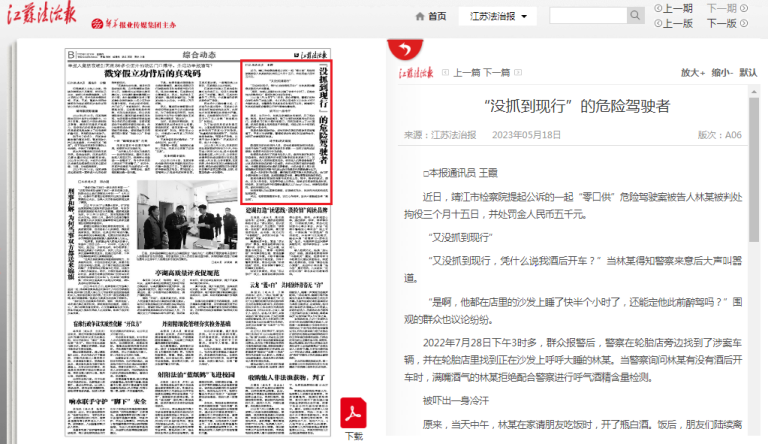The width and height of the screenshot is (768, 444).
Task: Click the page label 版次：A06
Action: pyautogui.click(x=720, y=135)
